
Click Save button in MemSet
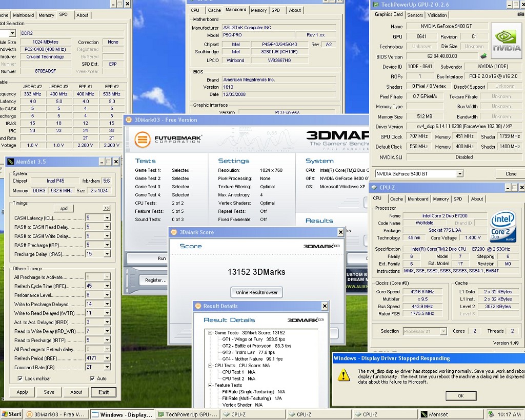click(49, 392)
